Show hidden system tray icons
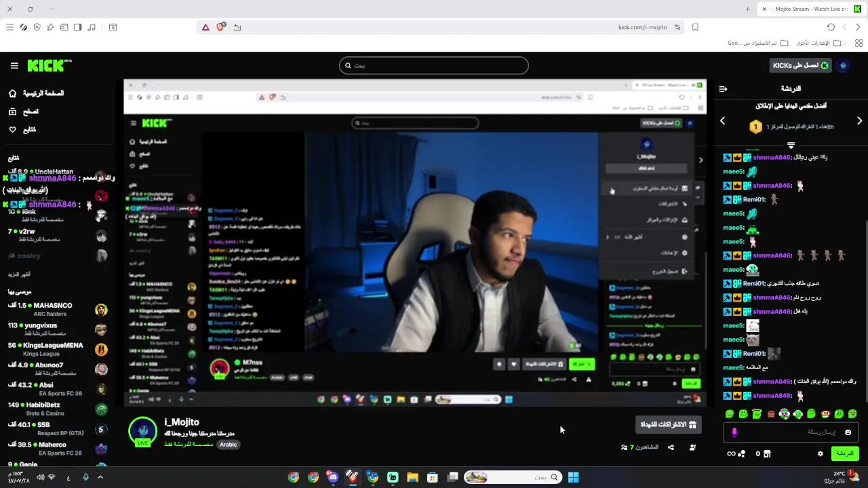 pos(100,477)
